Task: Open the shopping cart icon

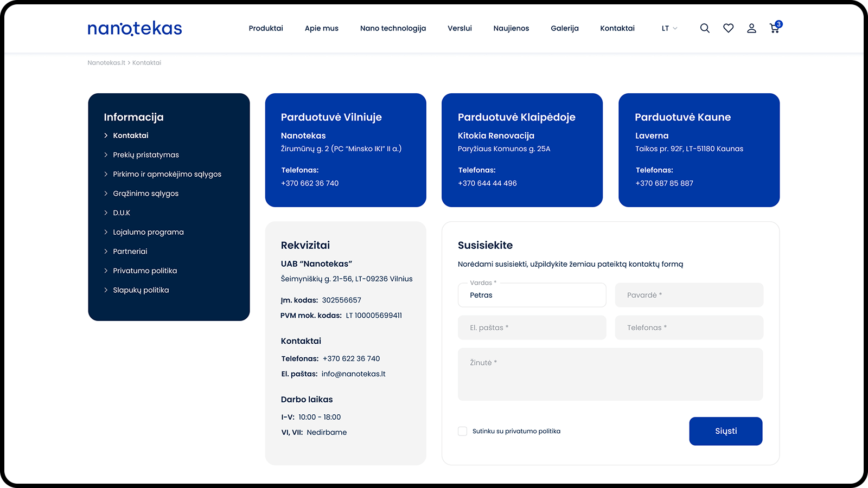Action: pos(775,28)
